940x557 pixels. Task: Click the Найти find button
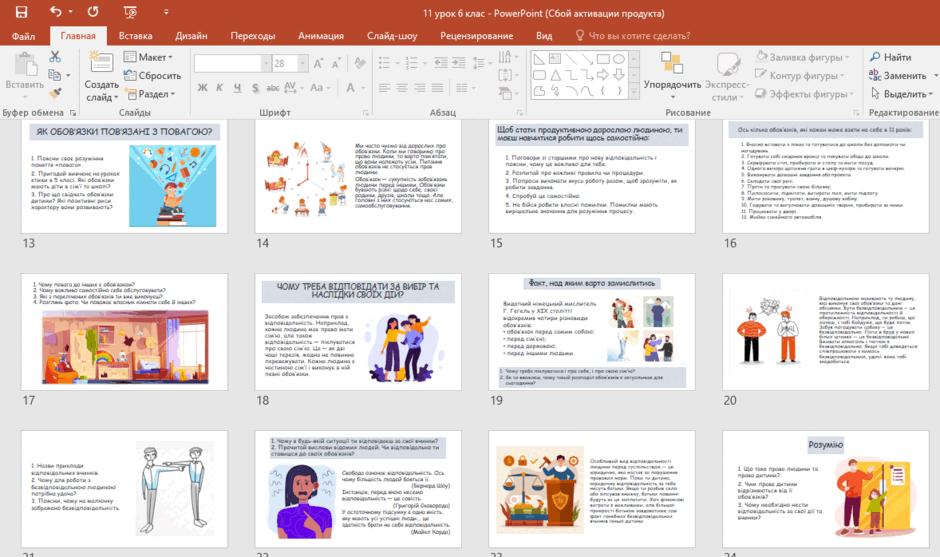click(x=890, y=57)
